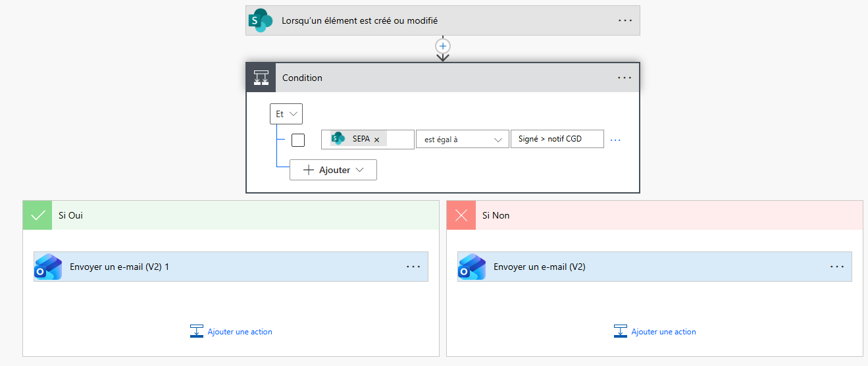Open three-dot menu of Si Non email action
This screenshot has height=366, width=868.
pyautogui.click(x=837, y=267)
